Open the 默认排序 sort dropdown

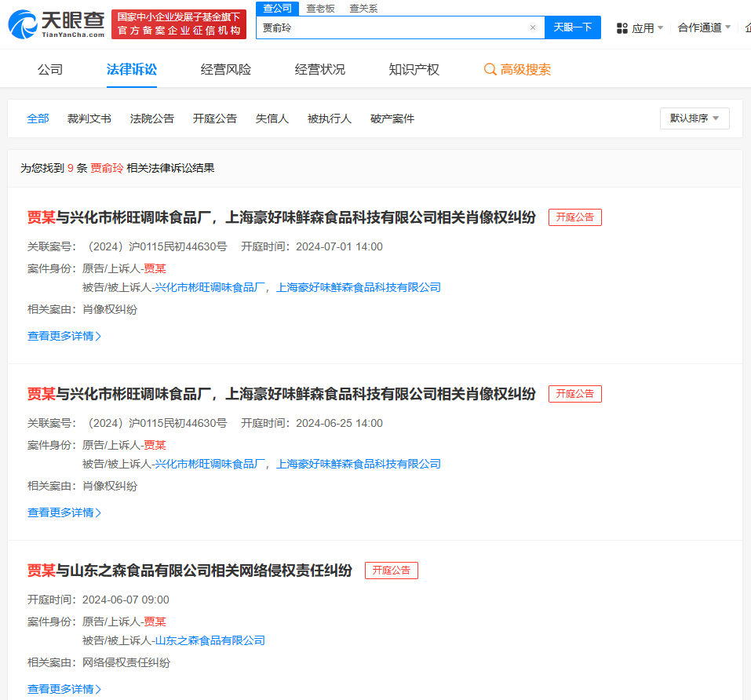point(694,118)
